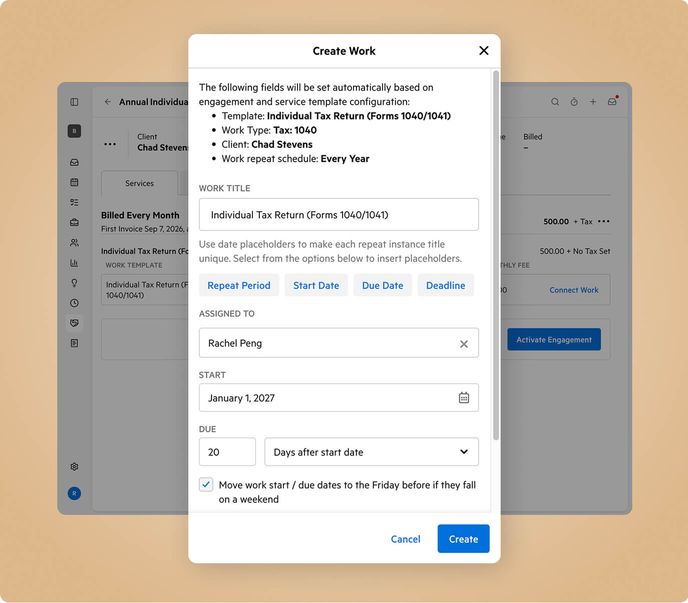The width and height of the screenshot is (688, 603).
Task: Click the Work Template field in background page
Action: coord(145,290)
